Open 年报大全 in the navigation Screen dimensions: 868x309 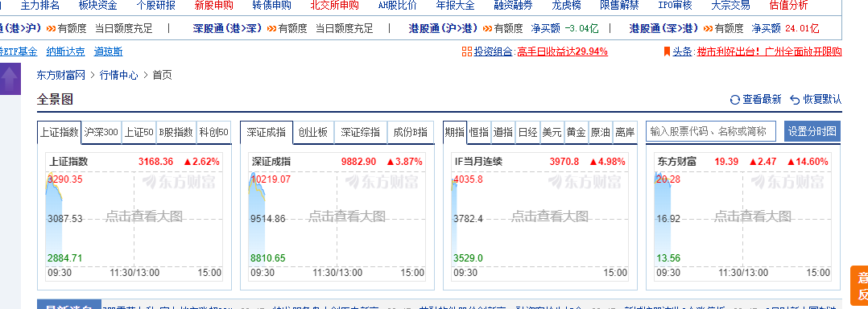(456, 6)
